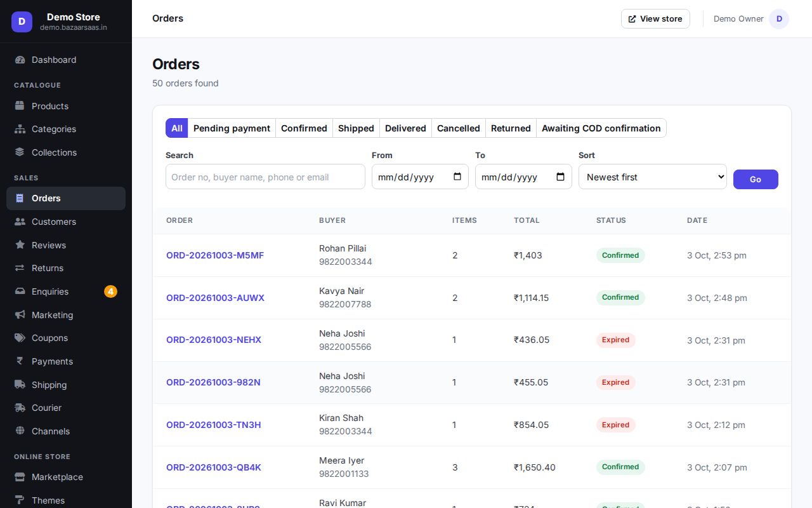Open Dashboard via its gauge icon
This screenshot has width=812, height=508.
(x=20, y=60)
